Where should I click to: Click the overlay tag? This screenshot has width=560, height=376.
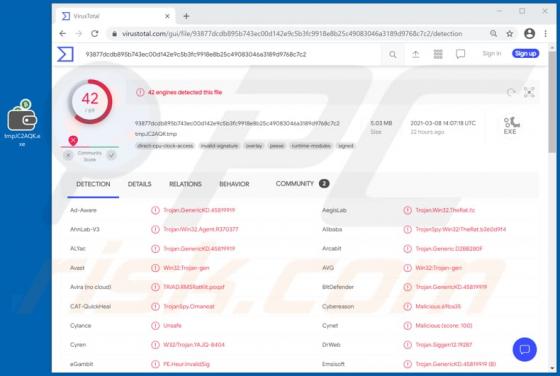point(254,146)
